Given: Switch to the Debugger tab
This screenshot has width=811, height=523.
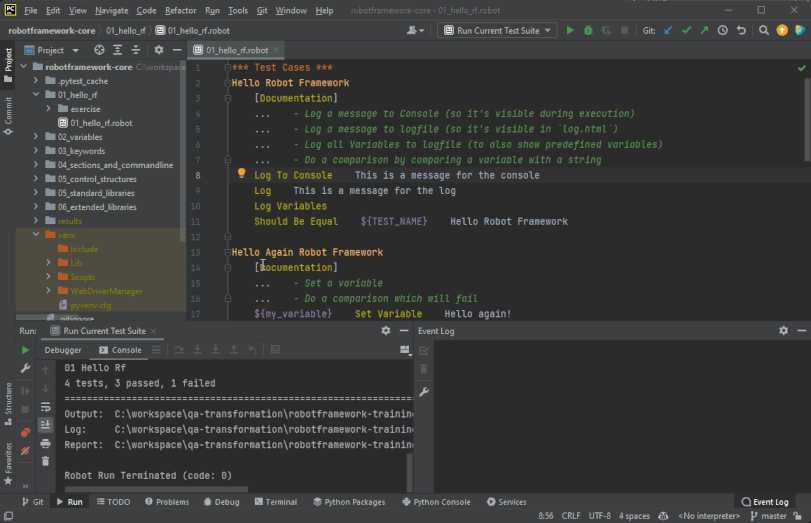Looking at the screenshot, I should pos(63,350).
